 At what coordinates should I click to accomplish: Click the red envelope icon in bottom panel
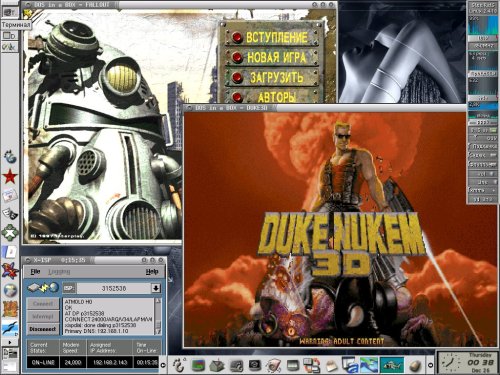point(274,366)
